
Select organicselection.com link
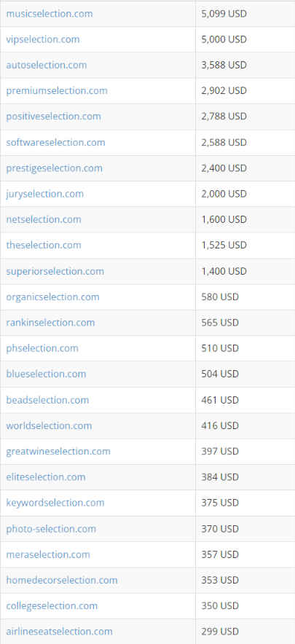click(x=52, y=297)
